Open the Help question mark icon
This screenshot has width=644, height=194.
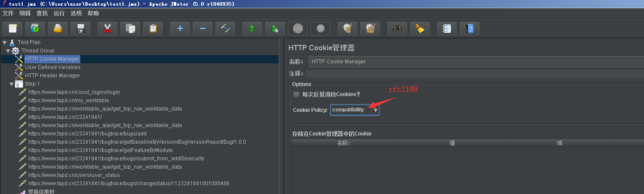[469, 29]
